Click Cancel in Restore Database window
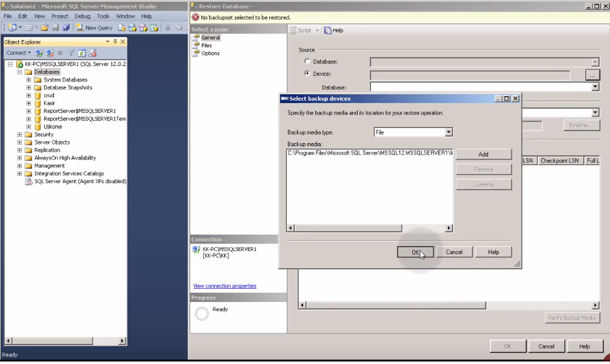 point(546,346)
